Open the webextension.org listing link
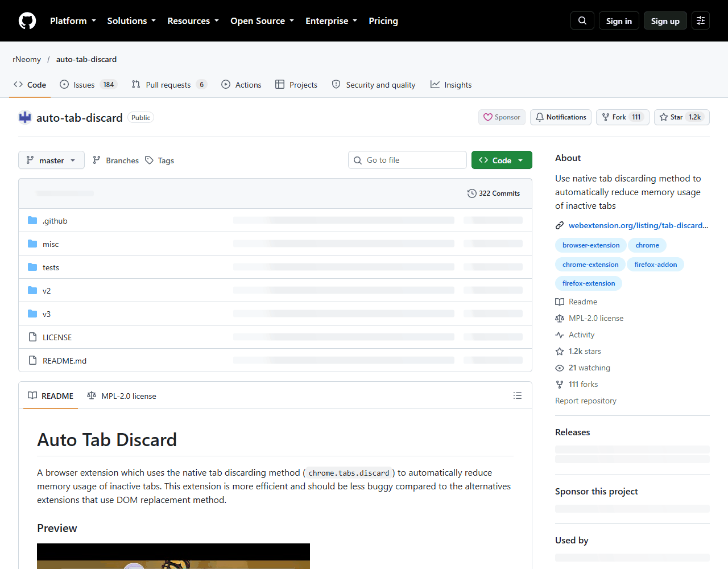This screenshot has width=728, height=569. (638, 225)
